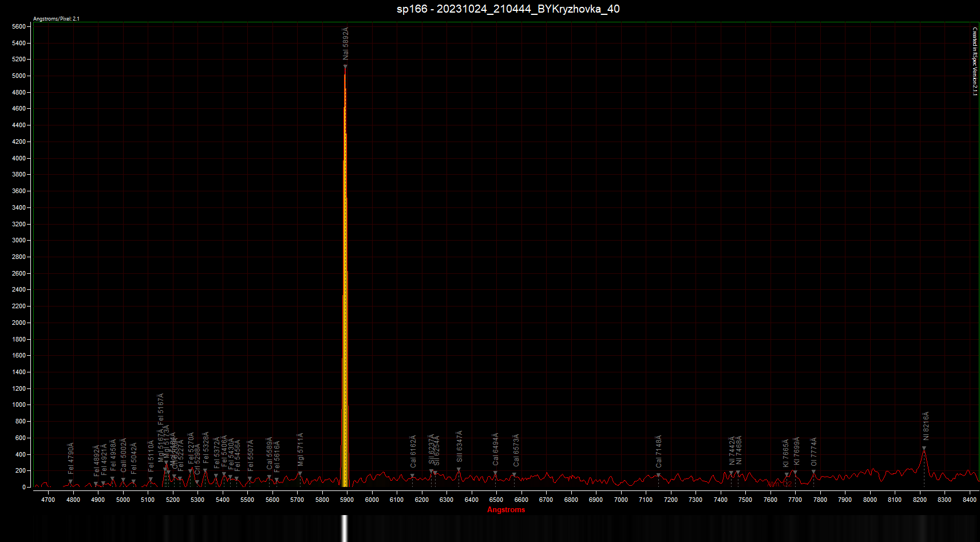Click the marker triangle at the NI 8216Å peak
980x542 pixels.
(x=924, y=449)
